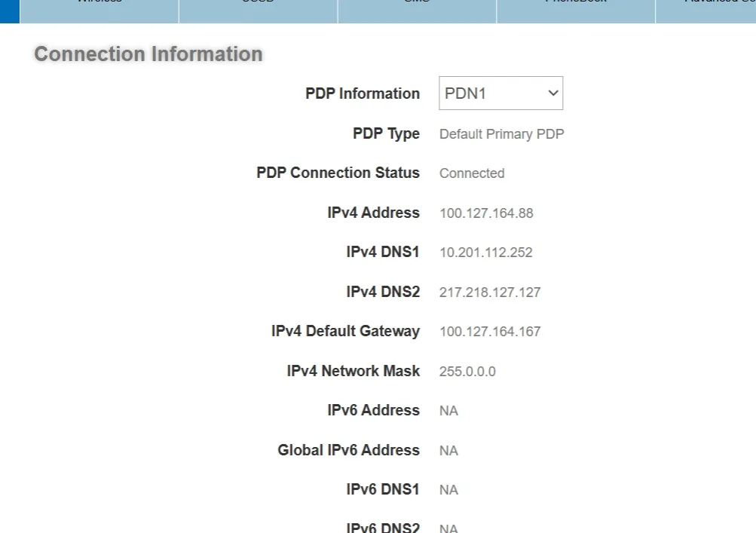Click the IPv4 DNS2 value 217.218.127.127

pos(490,293)
